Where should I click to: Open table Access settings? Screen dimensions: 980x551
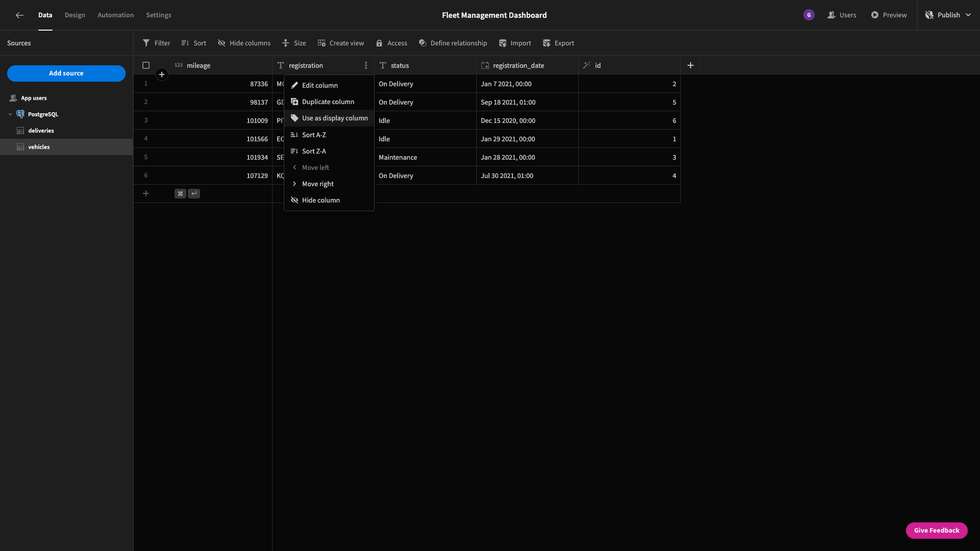[x=391, y=43]
